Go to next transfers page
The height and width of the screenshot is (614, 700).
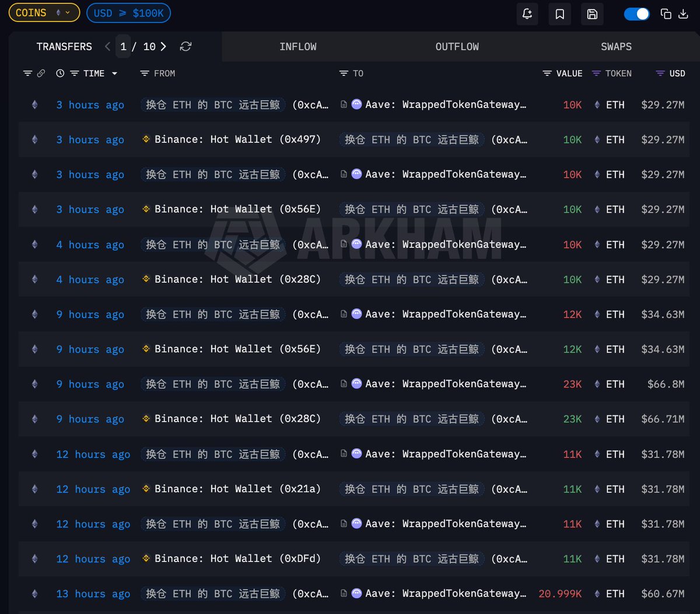pos(163,47)
